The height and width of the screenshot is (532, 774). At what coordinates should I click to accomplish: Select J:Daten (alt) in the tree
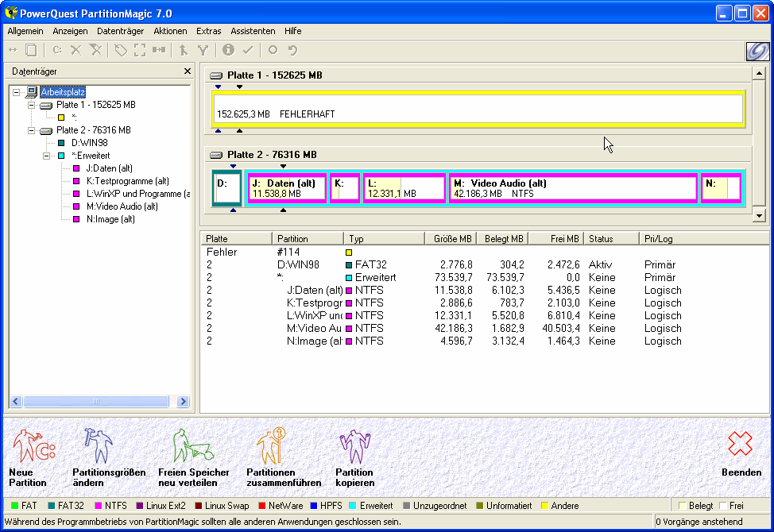tap(110, 168)
